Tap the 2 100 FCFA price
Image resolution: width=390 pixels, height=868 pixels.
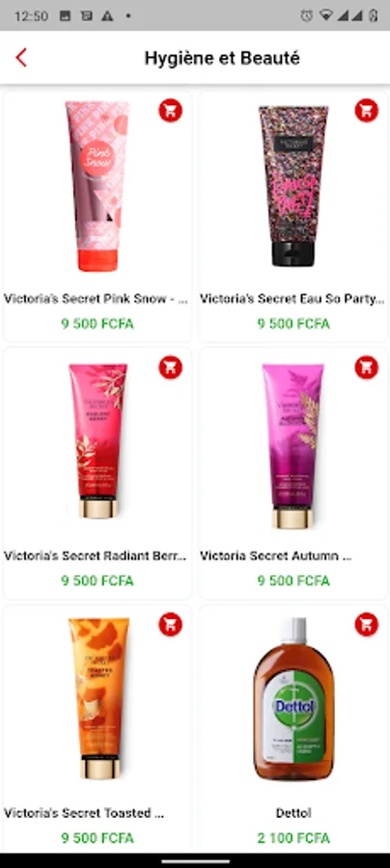[293, 838]
